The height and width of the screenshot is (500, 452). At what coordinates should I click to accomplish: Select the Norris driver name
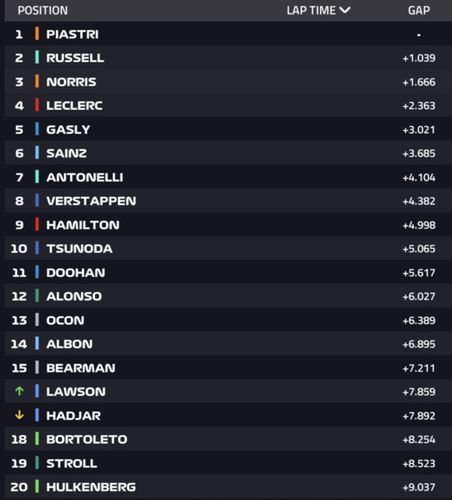coord(71,82)
